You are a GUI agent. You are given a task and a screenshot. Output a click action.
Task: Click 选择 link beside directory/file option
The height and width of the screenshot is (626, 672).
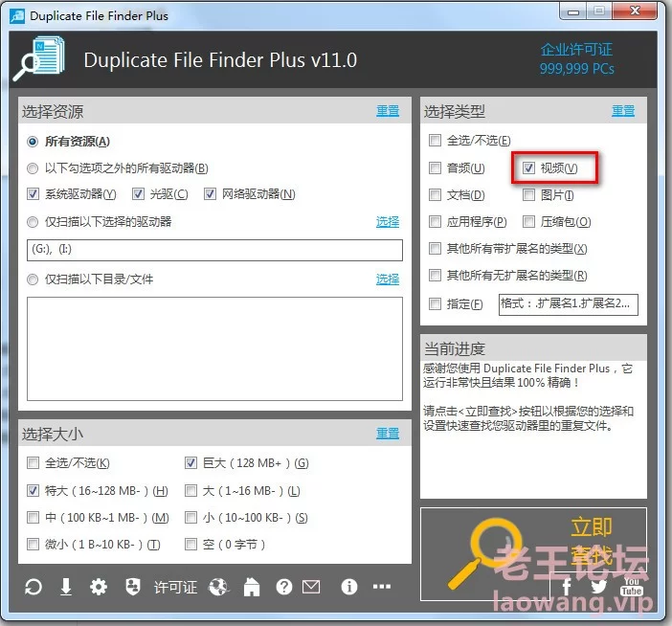(x=388, y=279)
